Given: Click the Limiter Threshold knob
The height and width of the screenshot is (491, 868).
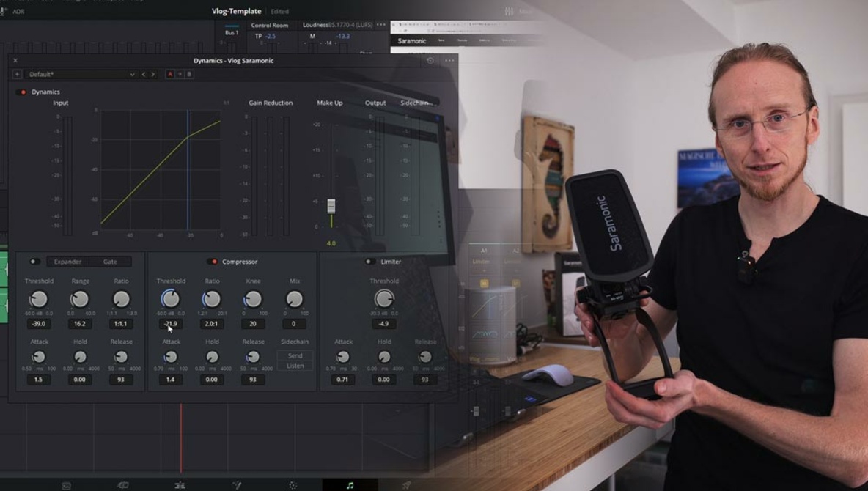Looking at the screenshot, I should point(384,298).
